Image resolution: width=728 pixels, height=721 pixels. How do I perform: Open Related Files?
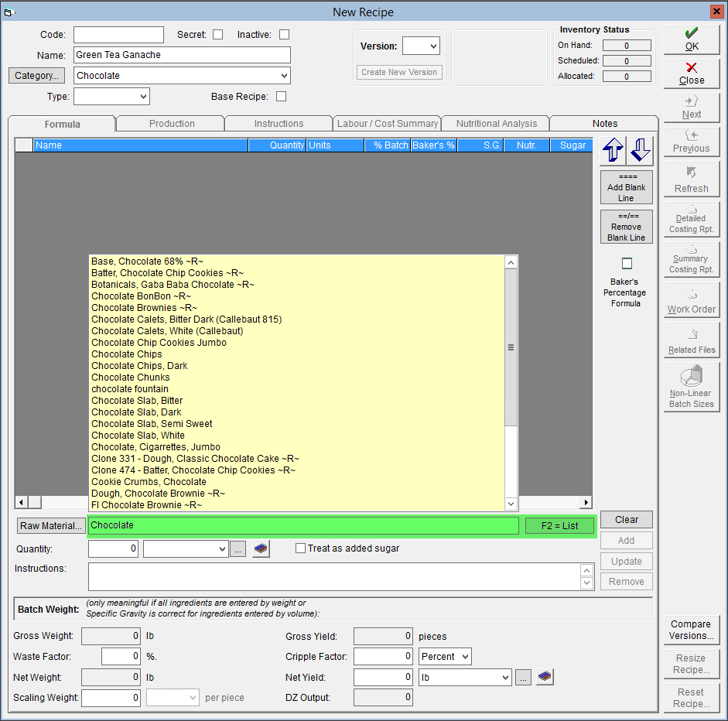point(692,340)
